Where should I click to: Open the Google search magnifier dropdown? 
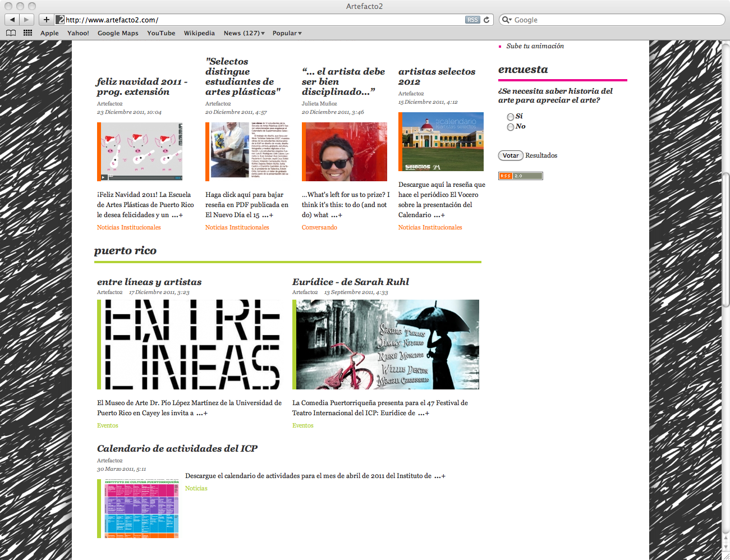pos(507,20)
